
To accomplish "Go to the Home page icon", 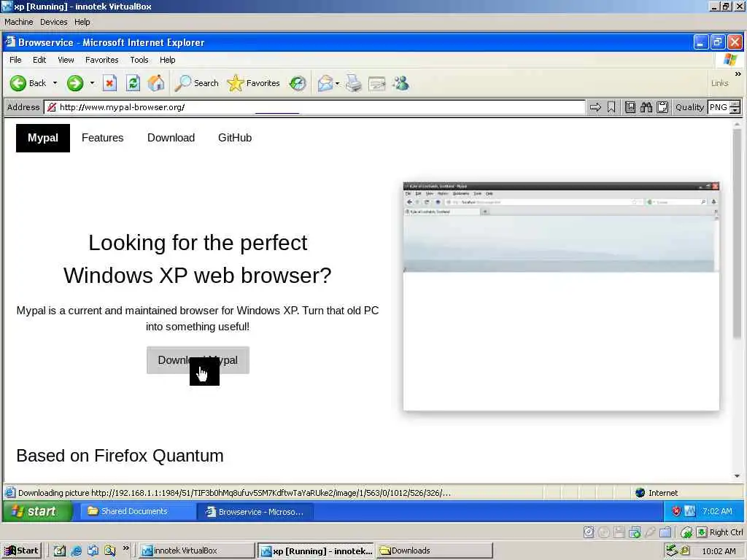I will tap(156, 83).
